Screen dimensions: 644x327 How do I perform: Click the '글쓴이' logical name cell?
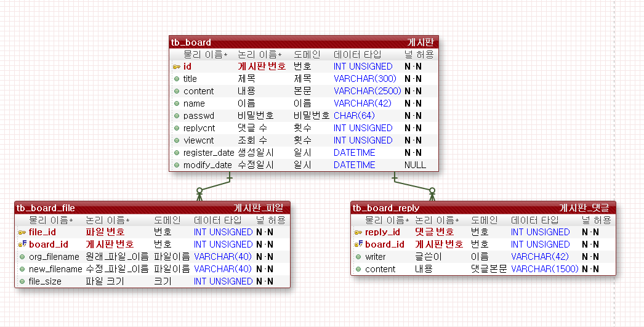pyautogui.click(x=429, y=257)
